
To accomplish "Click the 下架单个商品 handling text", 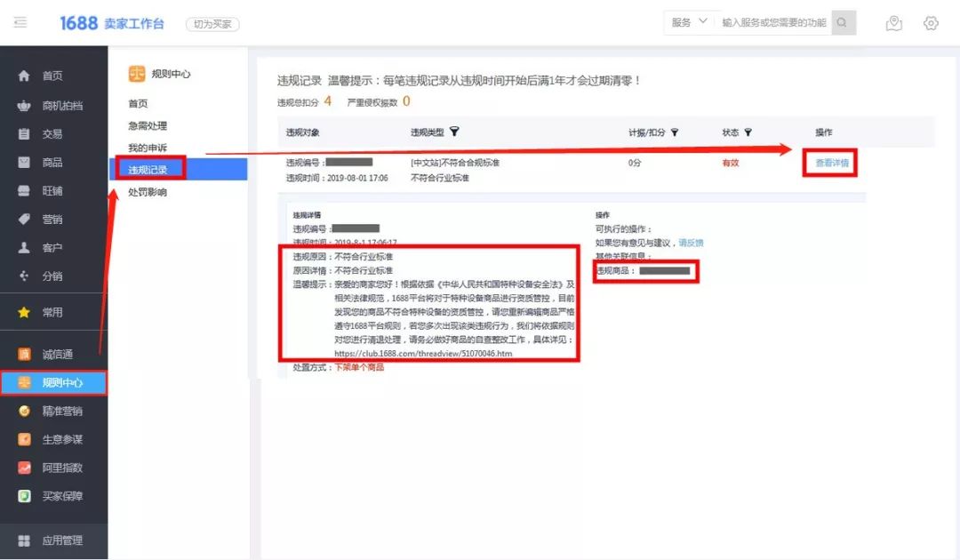I will (x=359, y=367).
